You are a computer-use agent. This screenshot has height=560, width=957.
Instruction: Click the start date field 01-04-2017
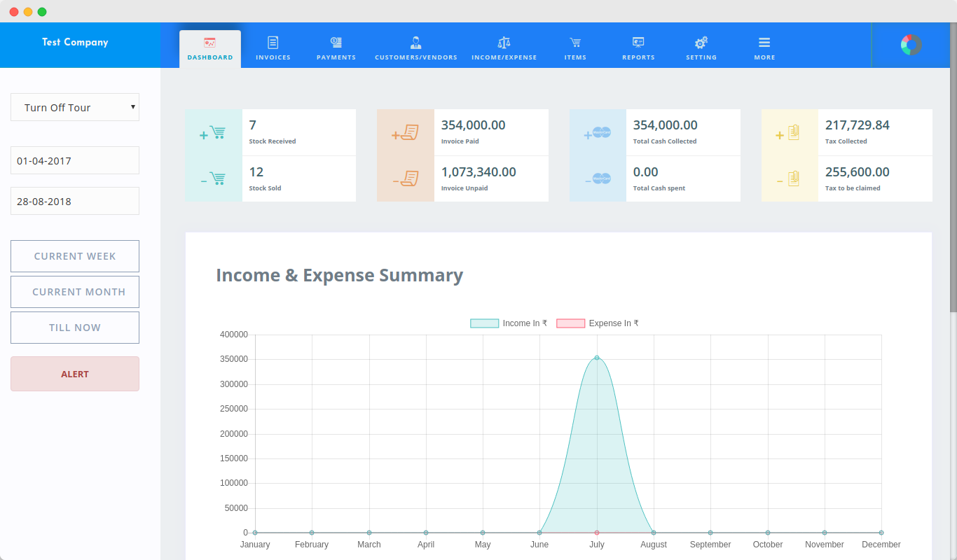(75, 160)
